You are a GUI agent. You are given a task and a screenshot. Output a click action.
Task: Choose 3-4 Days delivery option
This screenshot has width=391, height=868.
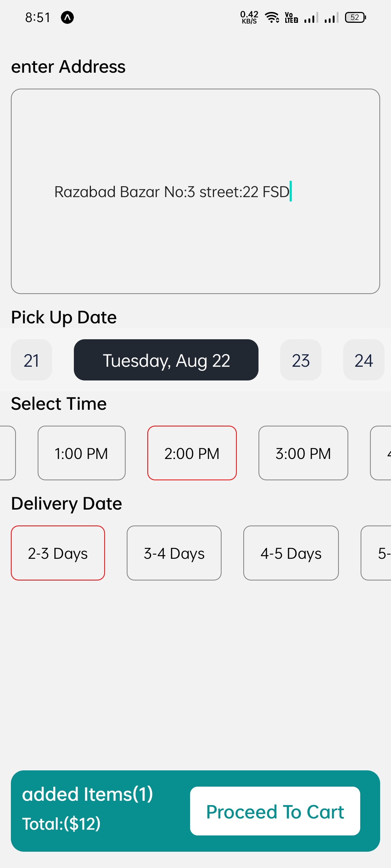tap(174, 553)
